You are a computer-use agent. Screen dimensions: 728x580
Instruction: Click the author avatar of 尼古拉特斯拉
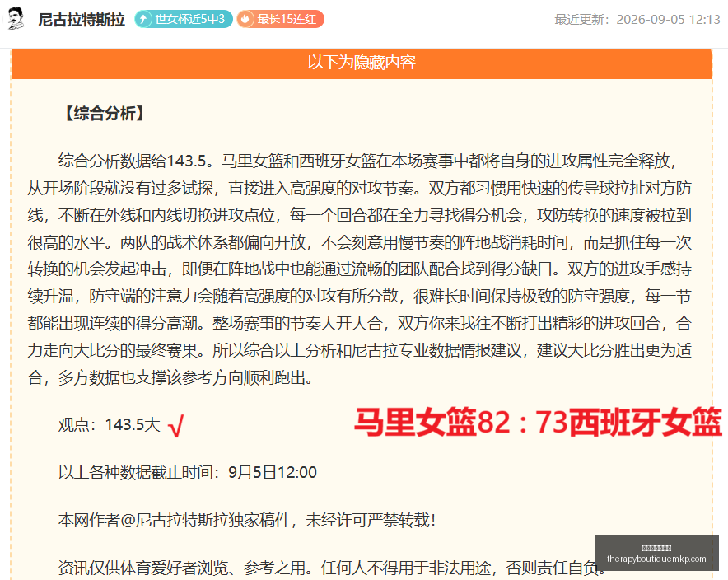16,19
